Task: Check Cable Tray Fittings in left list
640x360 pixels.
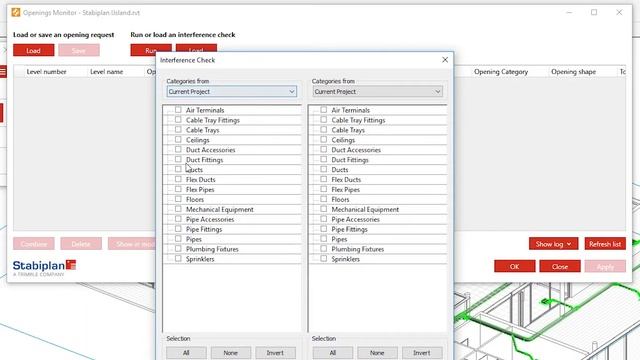Action: pyautogui.click(x=178, y=120)
